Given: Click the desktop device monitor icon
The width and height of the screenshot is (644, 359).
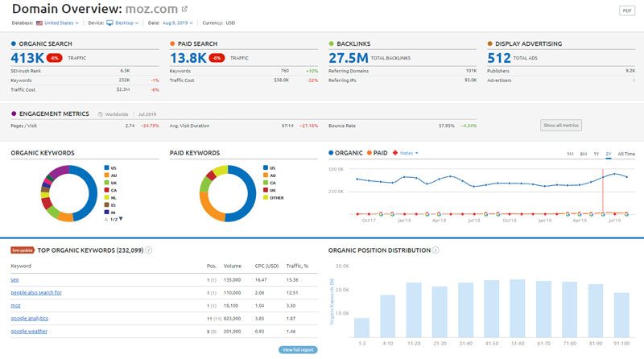Looking at the screenshot, I should (109, 23).
